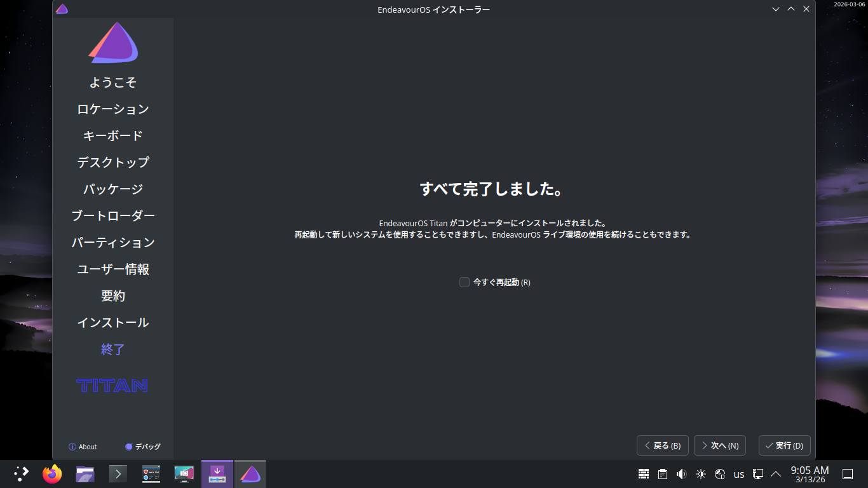
Task: Maximize the EndeavourOS installer window
Action: [x=791, y=9]
